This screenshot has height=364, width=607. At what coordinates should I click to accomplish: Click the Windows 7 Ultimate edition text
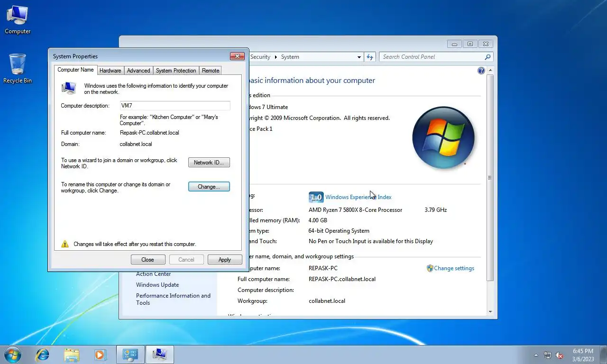coord(267,107)
